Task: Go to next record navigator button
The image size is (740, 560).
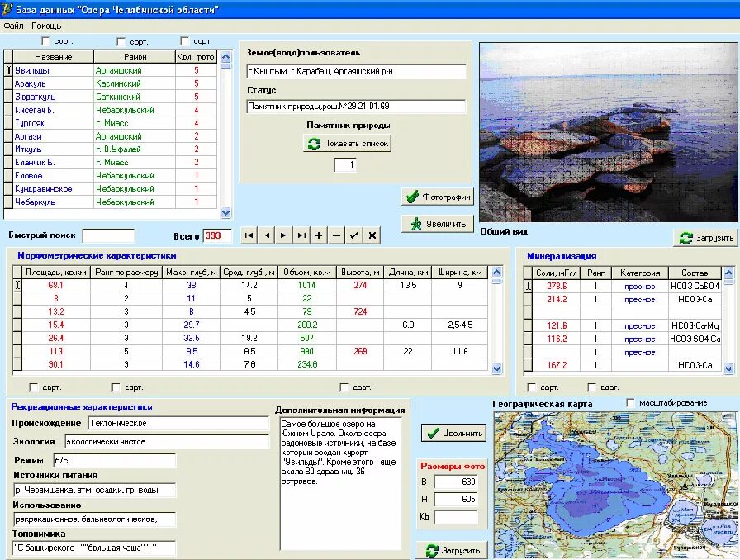Action: pyautogui.click(x=284, y=235)
